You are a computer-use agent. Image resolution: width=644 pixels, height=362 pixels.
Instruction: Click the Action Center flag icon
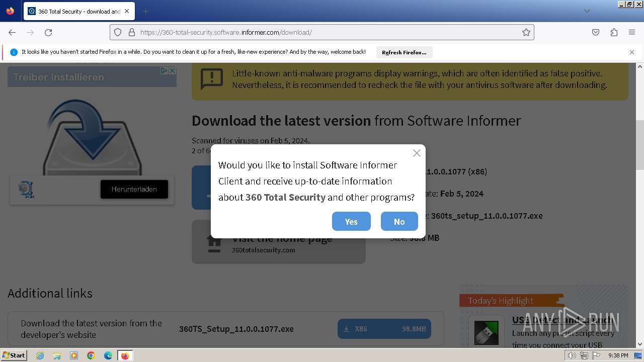[596, 355]
